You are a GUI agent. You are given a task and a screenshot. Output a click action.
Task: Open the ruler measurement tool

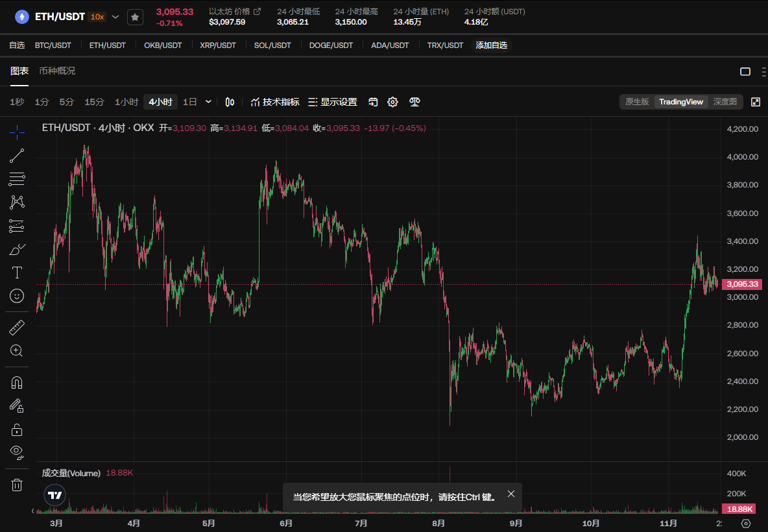[x=18, y=328]
